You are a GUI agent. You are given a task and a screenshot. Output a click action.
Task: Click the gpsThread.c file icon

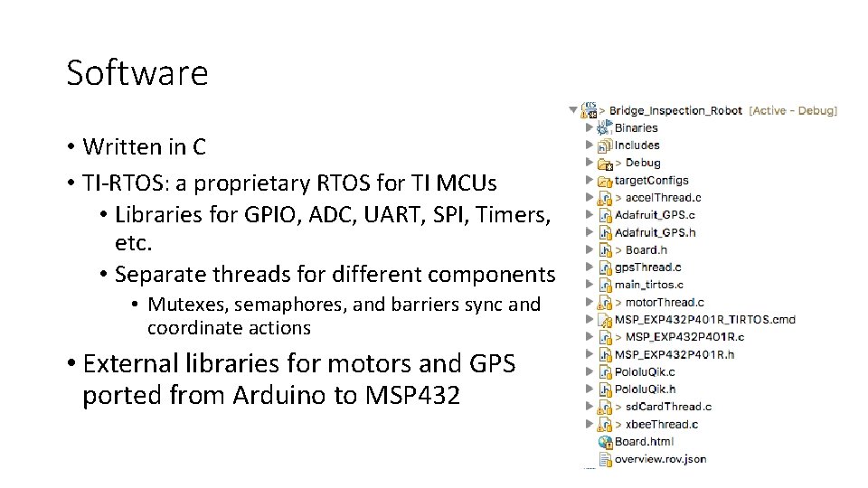click(605, 267)
